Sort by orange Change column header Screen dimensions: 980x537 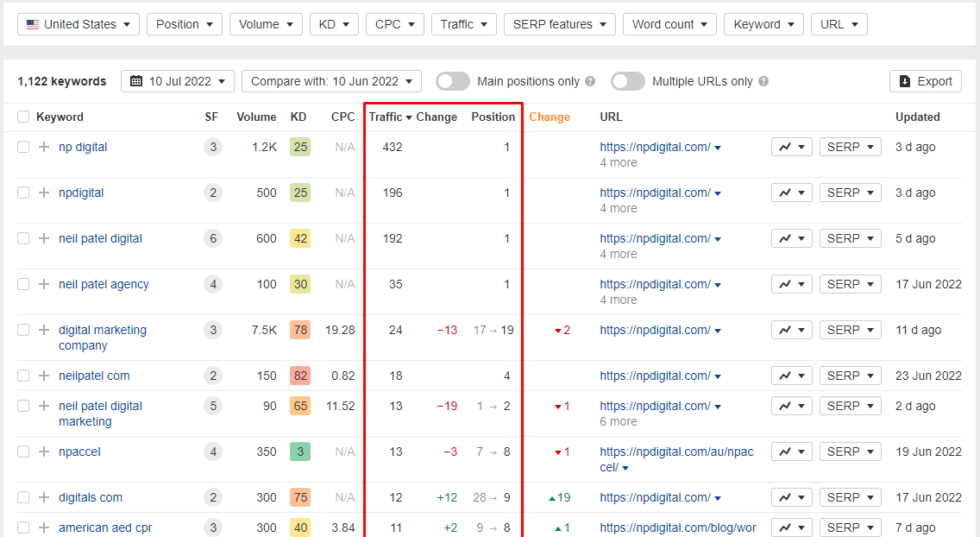coord(550,117)
